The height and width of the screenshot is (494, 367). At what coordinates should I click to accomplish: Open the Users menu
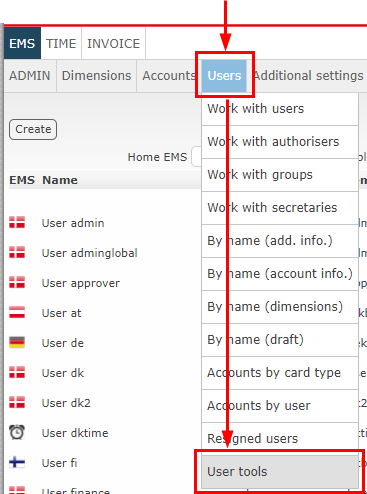[x=224, y=76]
